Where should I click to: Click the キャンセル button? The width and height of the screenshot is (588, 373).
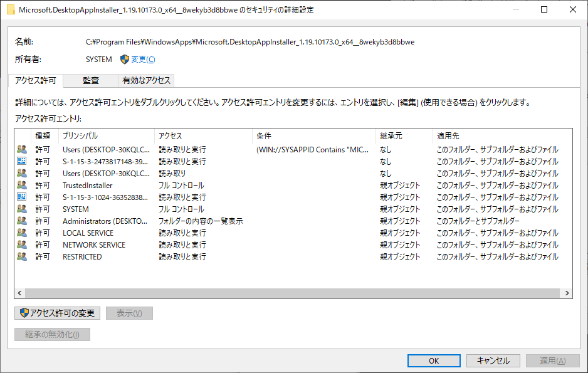coord(493,360)
